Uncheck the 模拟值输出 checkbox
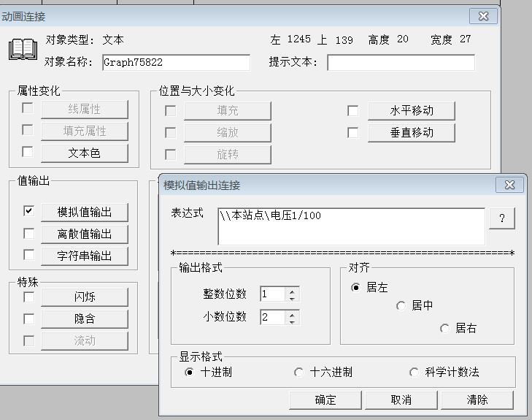This screenshot has height=420, width=532. click(x=28, y=211)
